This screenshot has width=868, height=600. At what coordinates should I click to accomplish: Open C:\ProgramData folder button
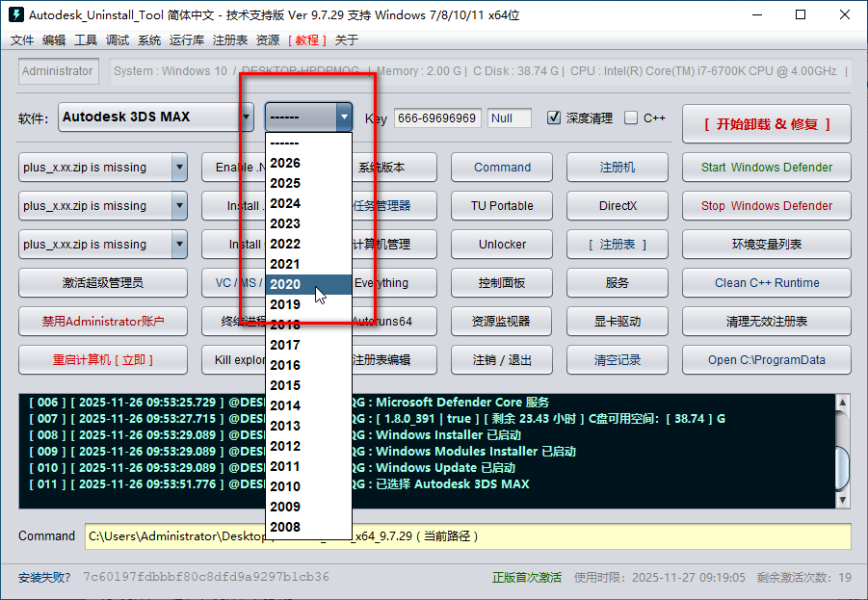(766, 360)
